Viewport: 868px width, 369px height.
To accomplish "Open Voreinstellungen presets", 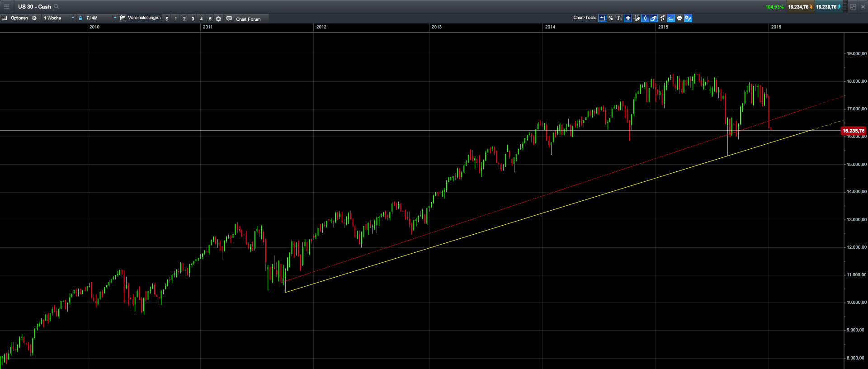I will click(x=144, y=18).
